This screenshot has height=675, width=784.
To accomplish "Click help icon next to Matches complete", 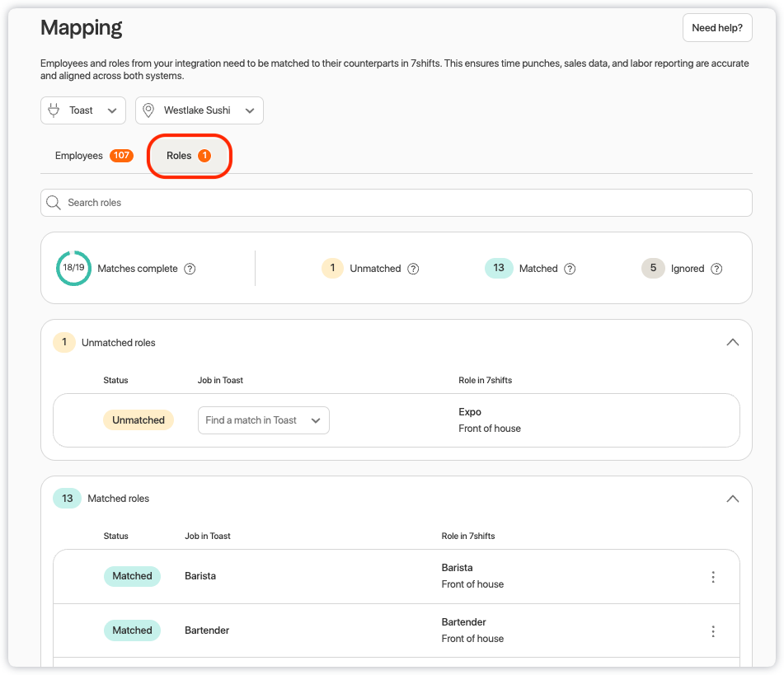I will tap(190, 269).
